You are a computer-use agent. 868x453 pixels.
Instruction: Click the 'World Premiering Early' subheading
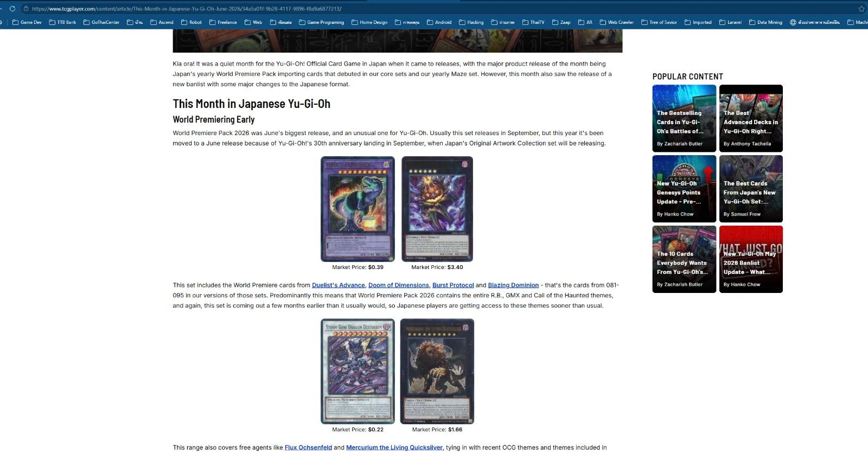[x=214, y=119]
